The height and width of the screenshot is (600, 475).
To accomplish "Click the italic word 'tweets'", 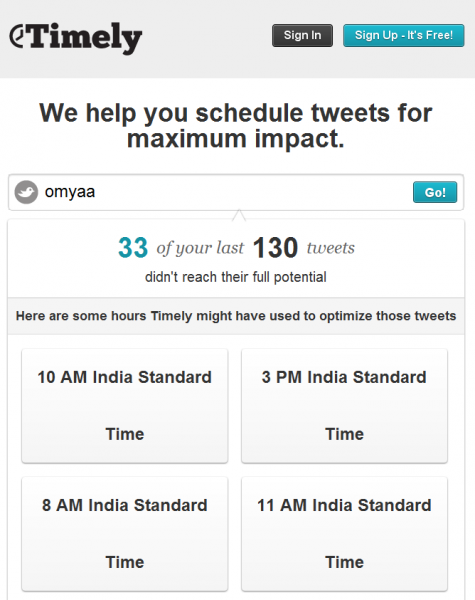I will point(331,248).
